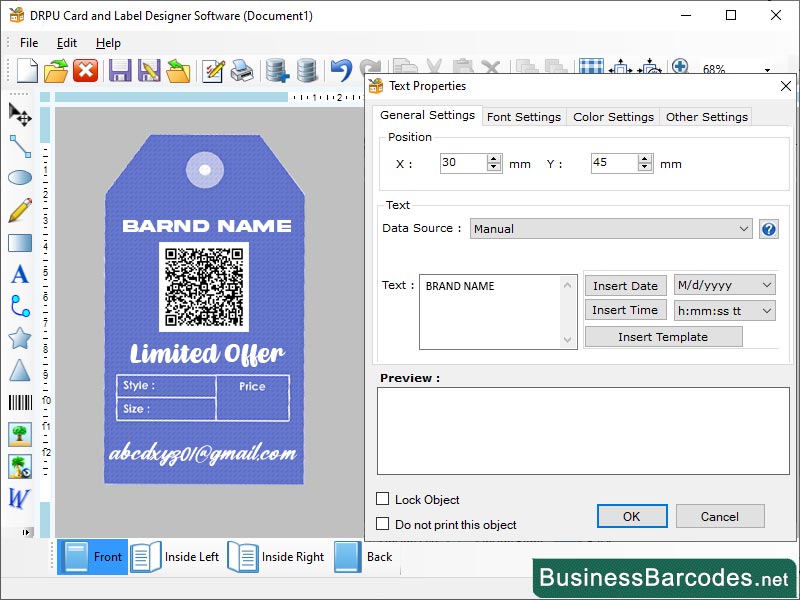800x600 pixels.
Task: Select the WordArt tool
Action: click(20, 498)
